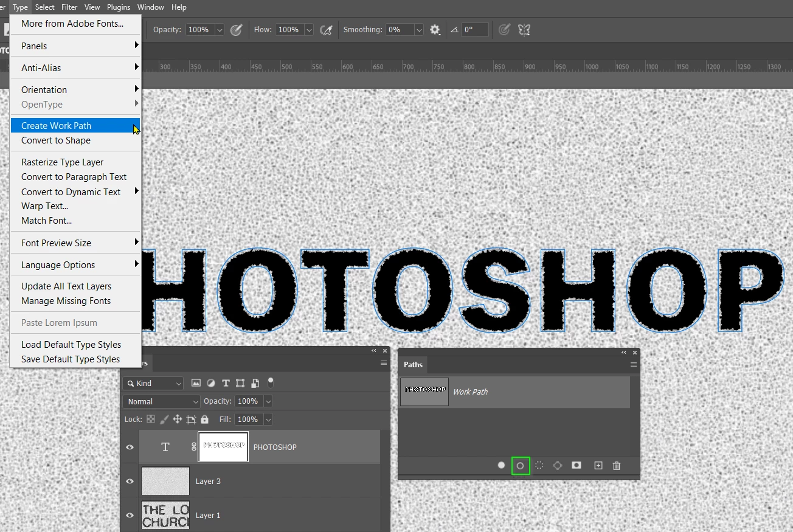Hide Layer 1 visibility eye
This screenshot has height=532, width=793.
pos(130,515)
